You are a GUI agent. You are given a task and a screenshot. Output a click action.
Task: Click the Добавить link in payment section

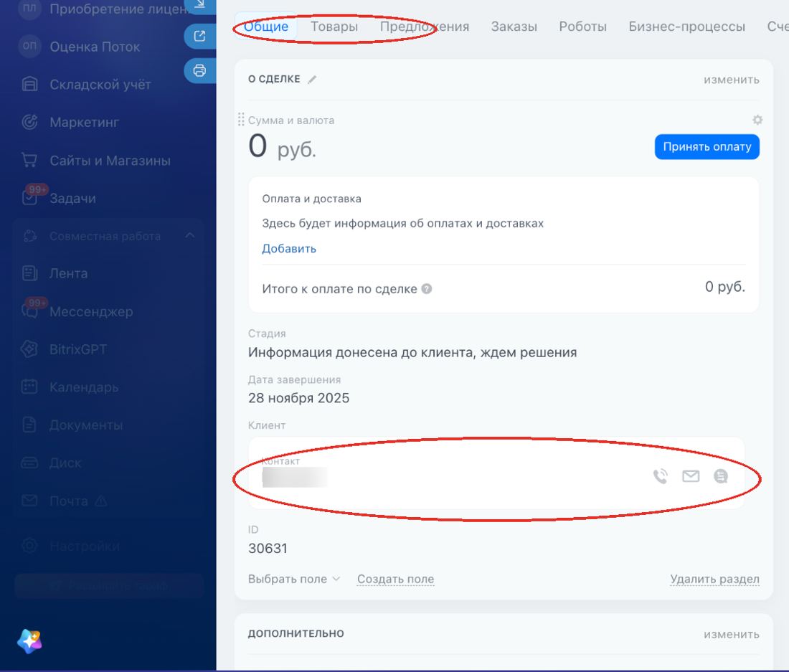[x=289, y=248]
